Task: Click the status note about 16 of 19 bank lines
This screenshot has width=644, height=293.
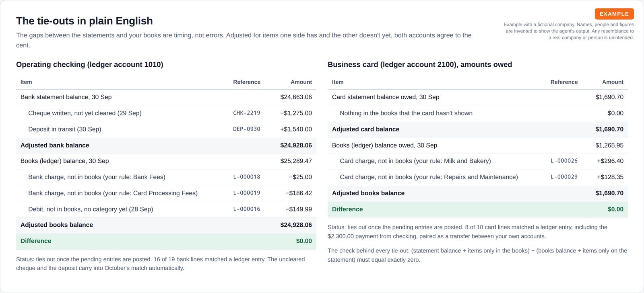Action: 160,264
